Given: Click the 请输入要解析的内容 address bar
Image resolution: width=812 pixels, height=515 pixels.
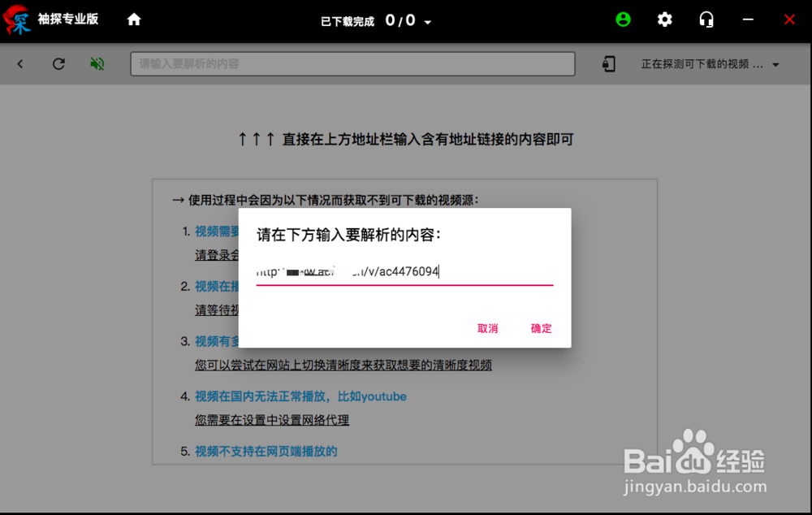Looking at the screenshot, I should (x=353, y=63).
